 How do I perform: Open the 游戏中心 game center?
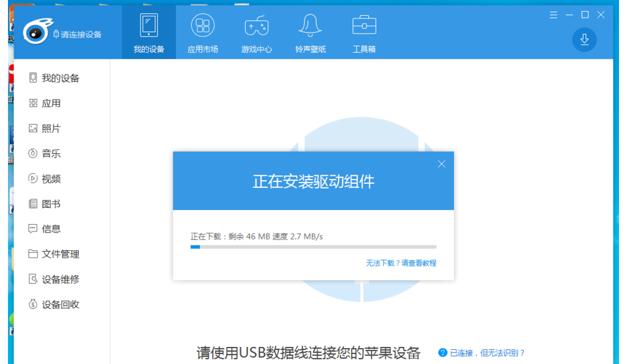coord(257,32)
